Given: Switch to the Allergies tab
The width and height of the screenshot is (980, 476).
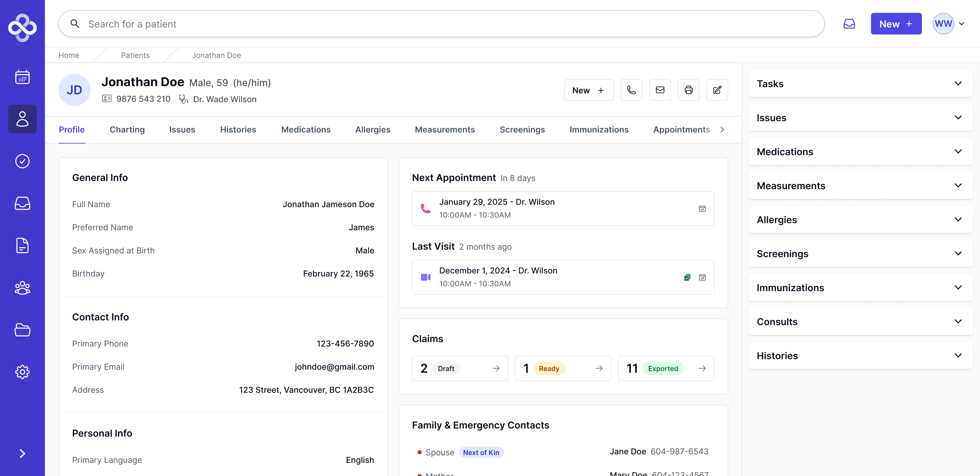Looking at the screenshot, I should coord(372,130).
